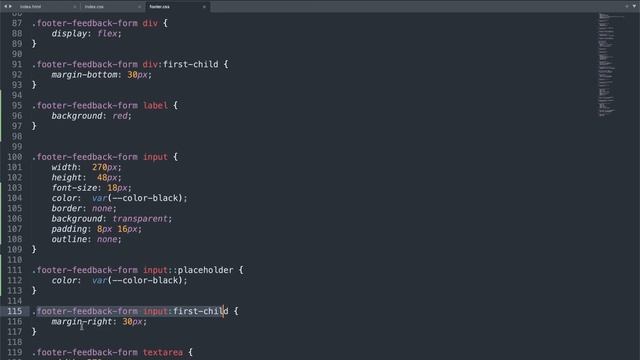The image size is (640, 360).
Task: Click line number 87 in gutter
Action: point(17,23)
